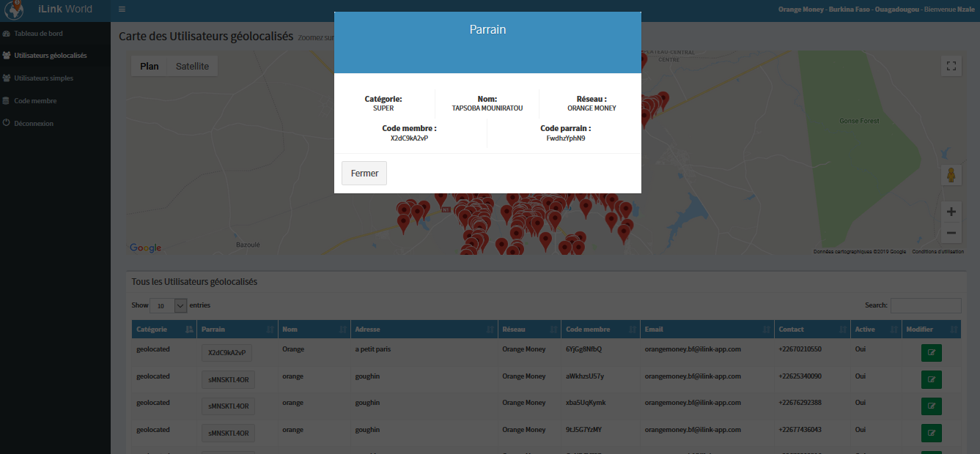980x454 pixels.
Task: Click the Street View pegman icon
Action: click(951, 176)
